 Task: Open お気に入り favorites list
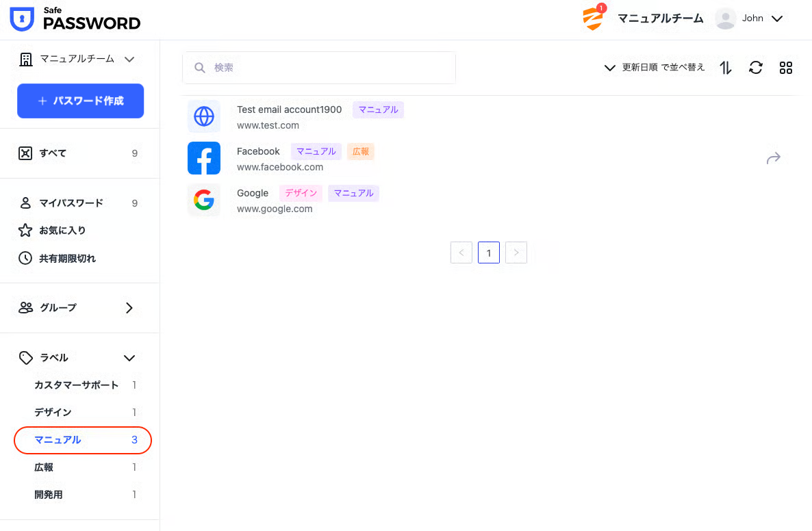click(x=62, y=231)
